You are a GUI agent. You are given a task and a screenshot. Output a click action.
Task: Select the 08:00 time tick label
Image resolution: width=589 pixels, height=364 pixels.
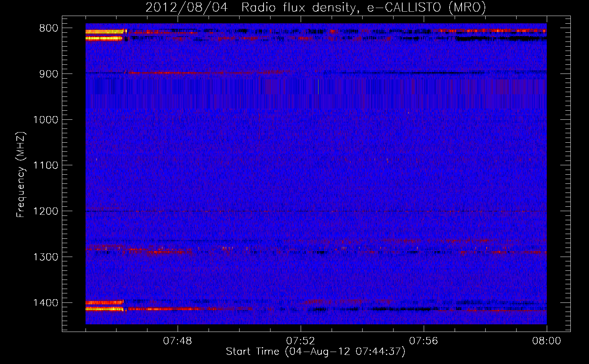point(547,341)
